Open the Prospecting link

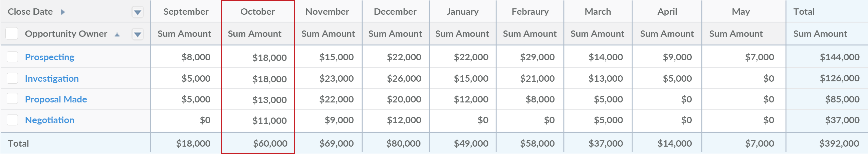[x=49, y=57]
